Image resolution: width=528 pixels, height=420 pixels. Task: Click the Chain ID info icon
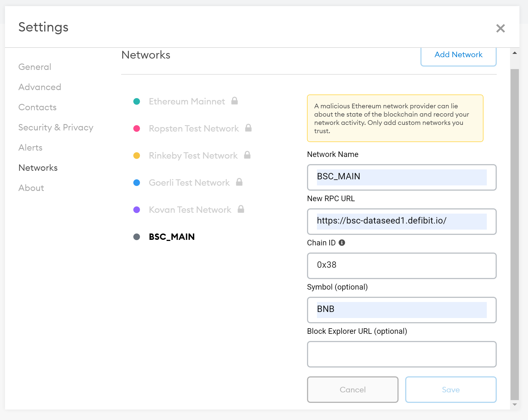(x=342, y=243)
